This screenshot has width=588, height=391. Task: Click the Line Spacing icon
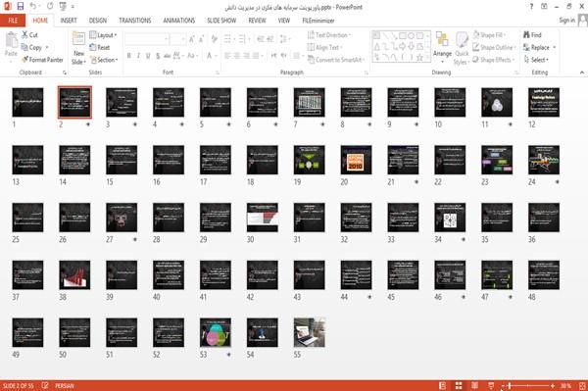tap(284, 39)
